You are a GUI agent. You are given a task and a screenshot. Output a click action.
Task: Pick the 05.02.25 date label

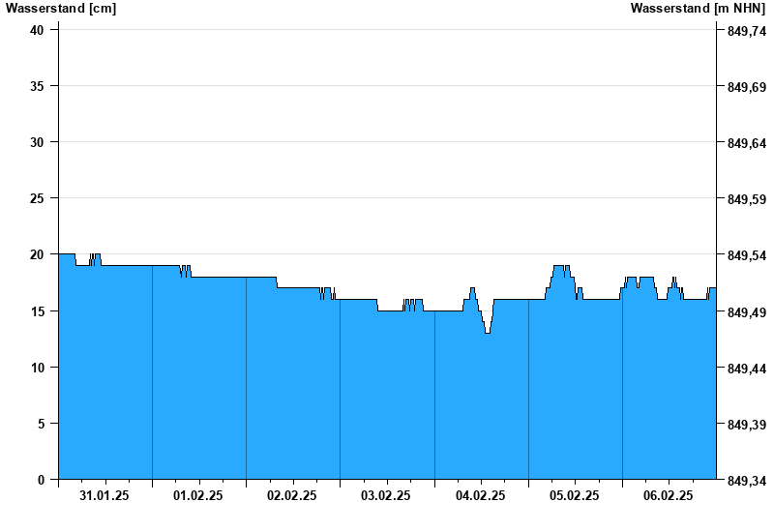(x=574, y=496)
